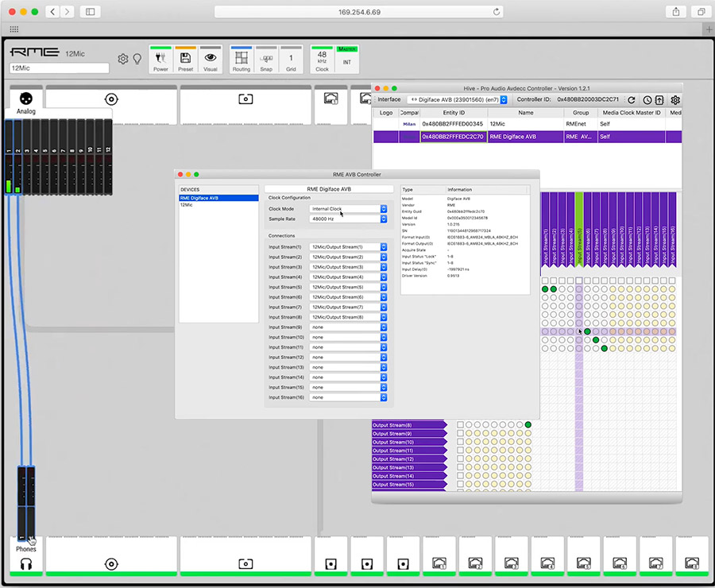This screenshot has width=715, height=588.
Task: Click the lightbulb icon beside gear
Action: pos(137,59)
